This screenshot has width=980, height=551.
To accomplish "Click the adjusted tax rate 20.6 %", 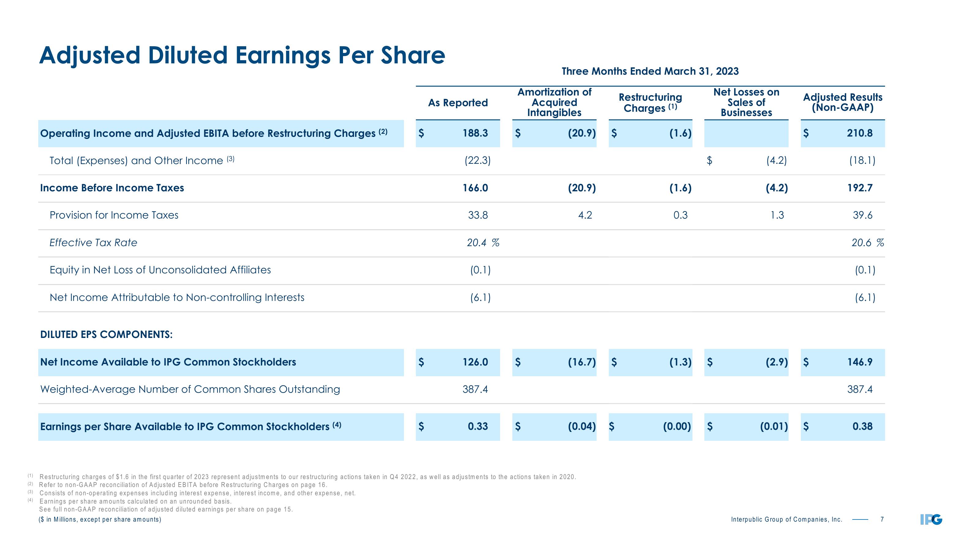I will (x=867, y=243).
